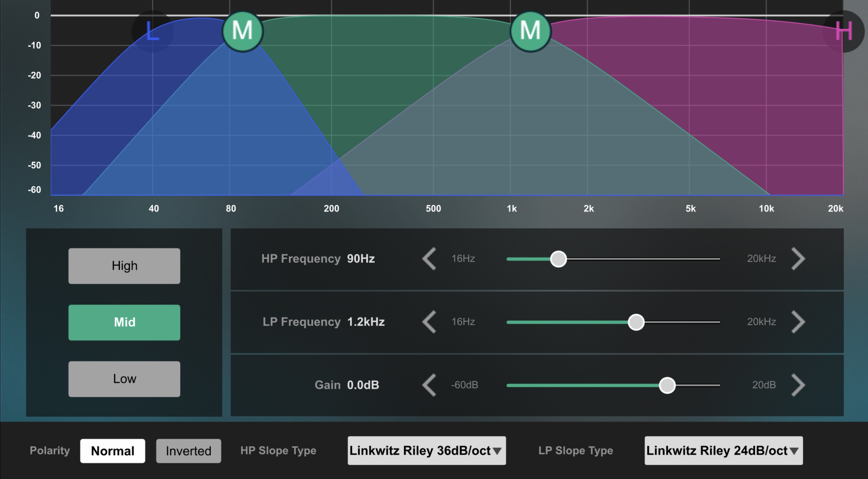Increase LP Frequency with the right arrow
This screenshot has height=479, width=868.
tap(798, 322)
